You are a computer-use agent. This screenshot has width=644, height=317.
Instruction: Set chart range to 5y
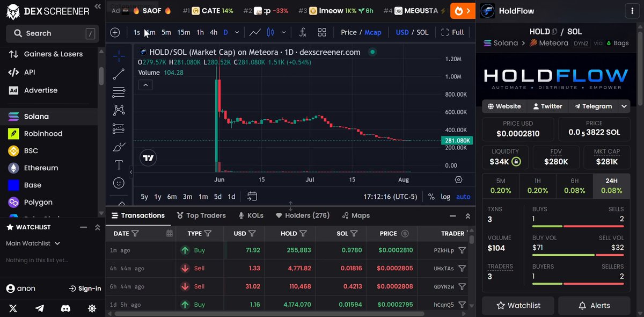[144, 197]
